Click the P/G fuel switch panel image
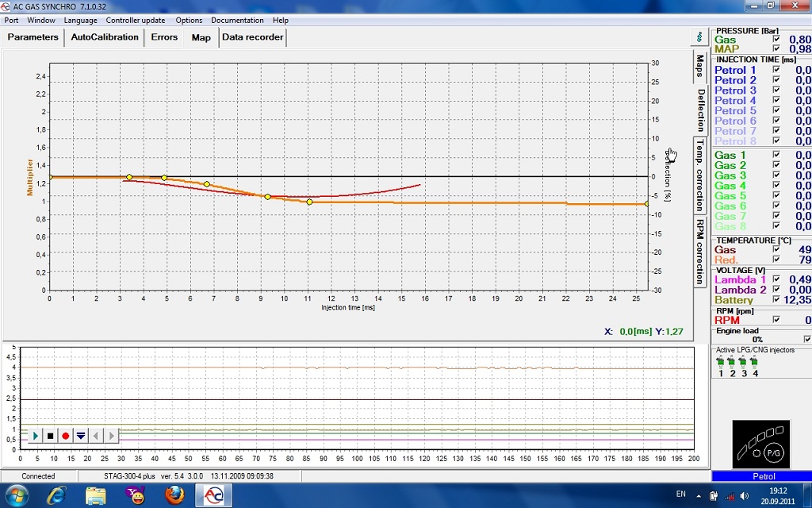 760,444
